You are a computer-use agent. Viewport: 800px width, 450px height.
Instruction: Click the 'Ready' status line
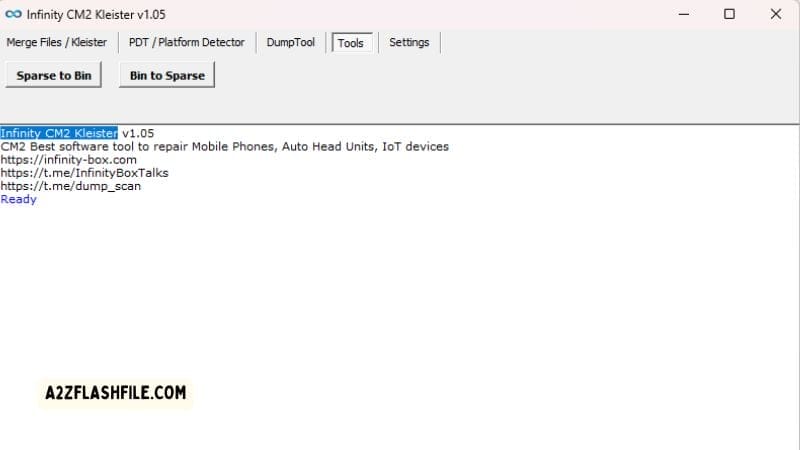(18, 199)
